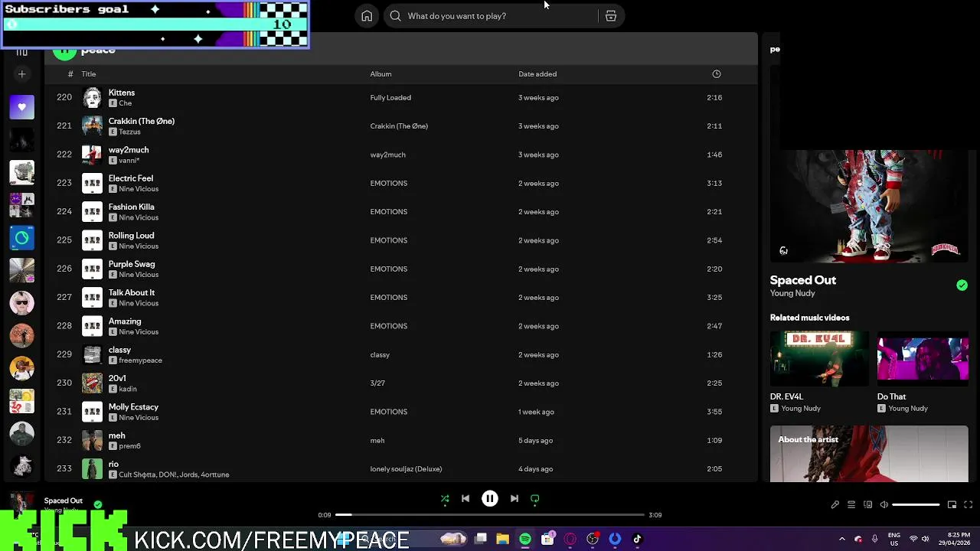980x551 pixels.
Task: Click the classy album art thumbnail
Action: click(x=92, y=355)
